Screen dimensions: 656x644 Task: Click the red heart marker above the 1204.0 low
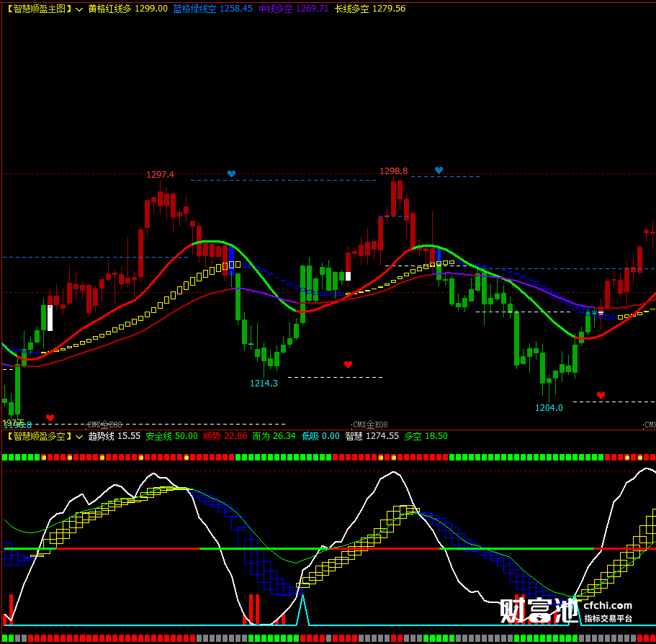pyautogui.click(x=601, y=395)
